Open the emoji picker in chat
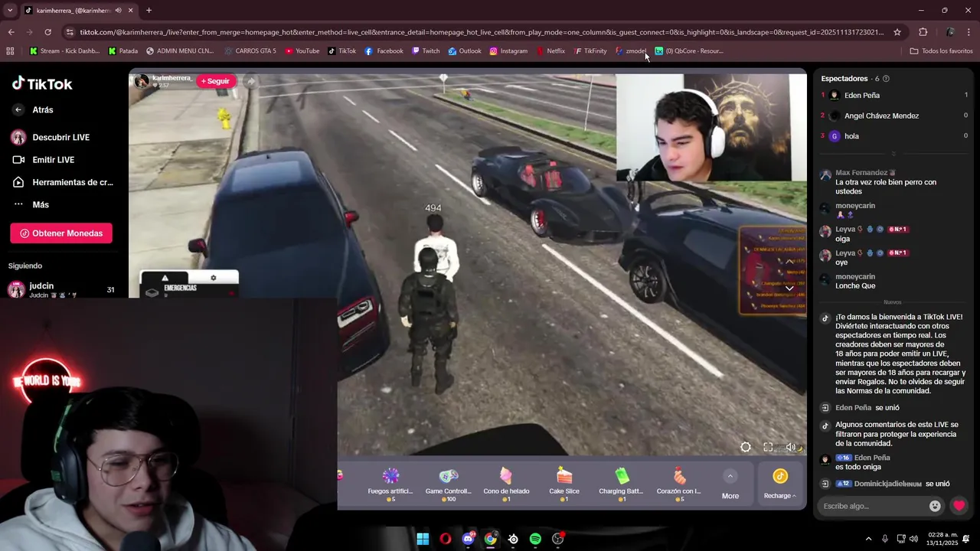Image resolution: width=980 pixels, height=551 pixels. (x=935, y=506)
